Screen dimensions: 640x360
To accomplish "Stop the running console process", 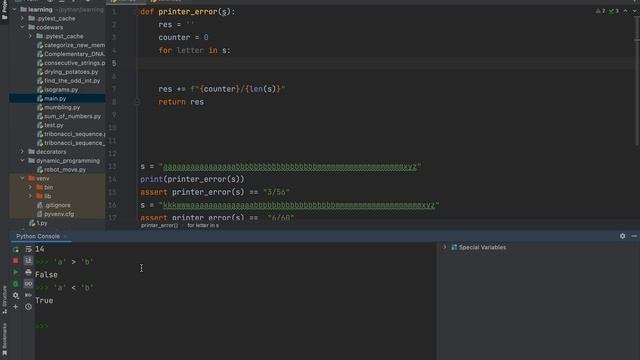I will (16, 260).
